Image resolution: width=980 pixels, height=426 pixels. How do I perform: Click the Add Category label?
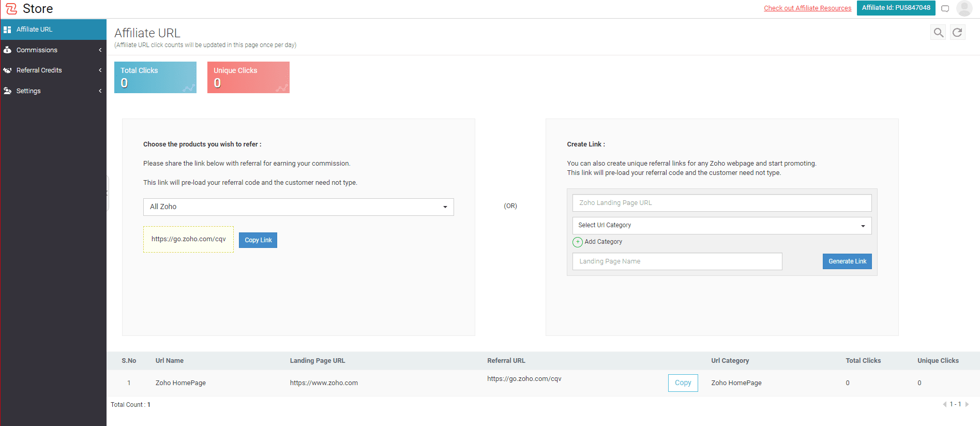tap(603, 242)
